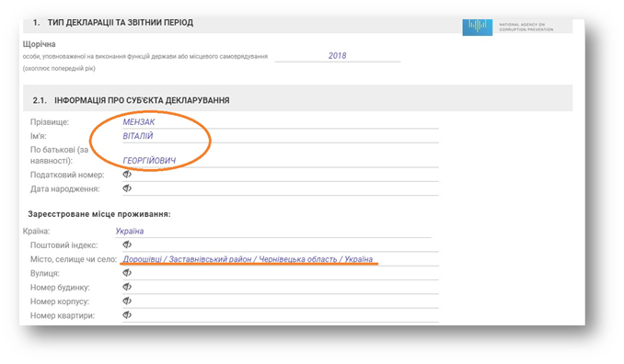Click the hidden eye icon in the Вулиця row

tap(127, 273)
